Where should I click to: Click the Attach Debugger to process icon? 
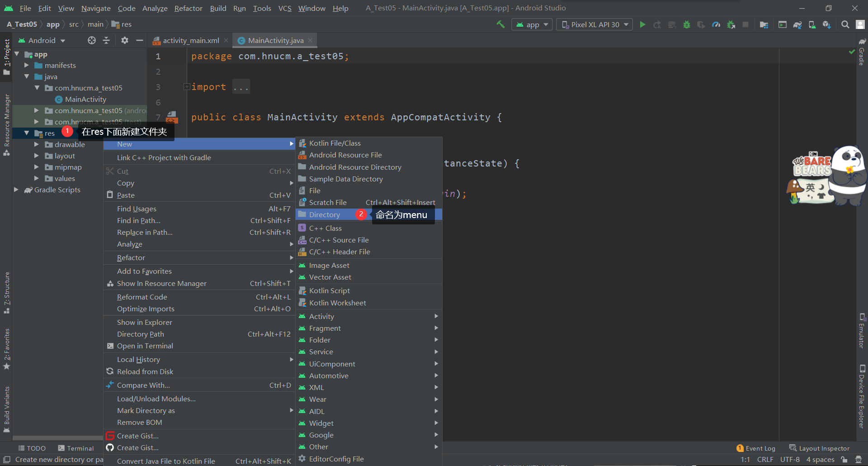(x=731, y=24)
